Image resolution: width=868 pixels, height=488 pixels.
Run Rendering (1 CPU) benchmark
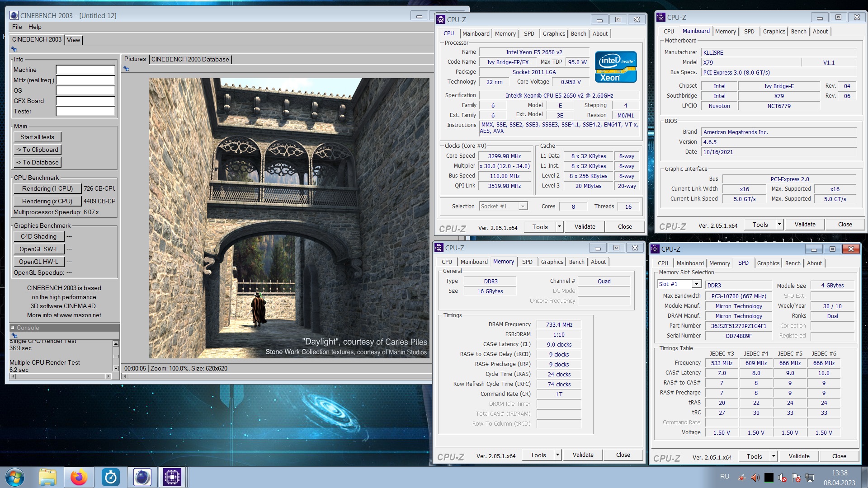pyautogui.click(x=47, y=188)
